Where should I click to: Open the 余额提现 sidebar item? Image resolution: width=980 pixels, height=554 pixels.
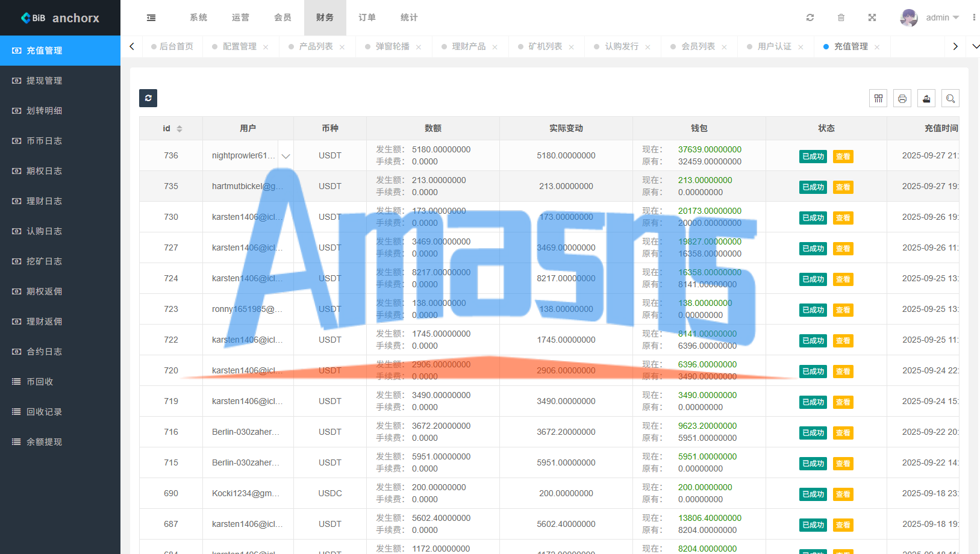pyautogui.click(x=60, y=442)
